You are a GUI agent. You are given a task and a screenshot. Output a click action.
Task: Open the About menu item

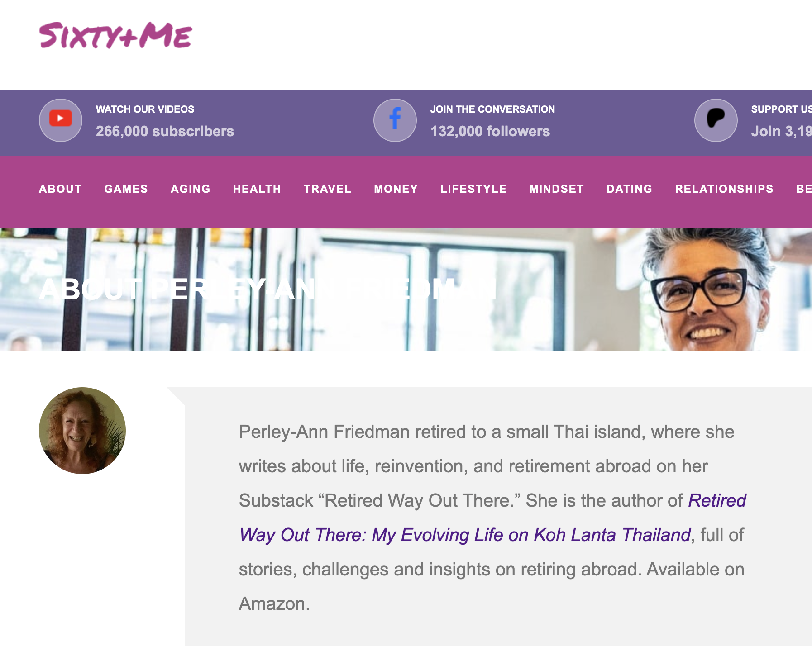[x=60, y=189]
